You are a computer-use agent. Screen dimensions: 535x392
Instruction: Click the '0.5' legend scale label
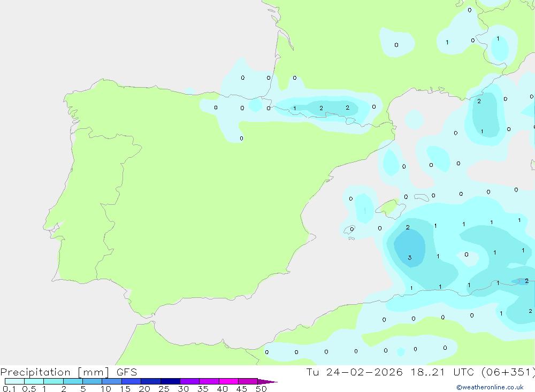point(29,389)
